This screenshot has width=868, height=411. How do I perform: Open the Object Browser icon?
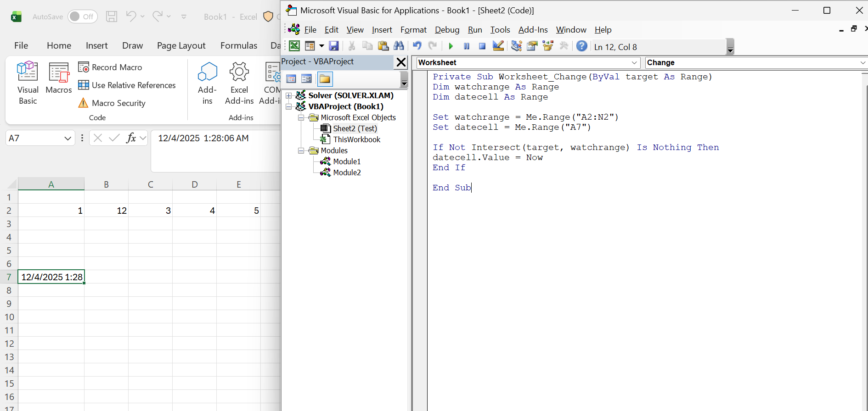click(x=547, y=46)
